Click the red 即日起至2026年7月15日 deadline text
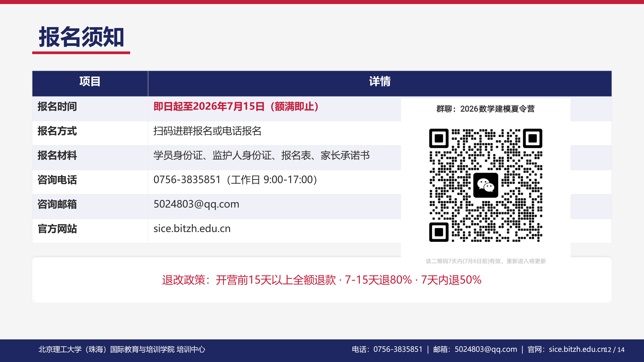644x362 pixels. click(x=236, y=106)
